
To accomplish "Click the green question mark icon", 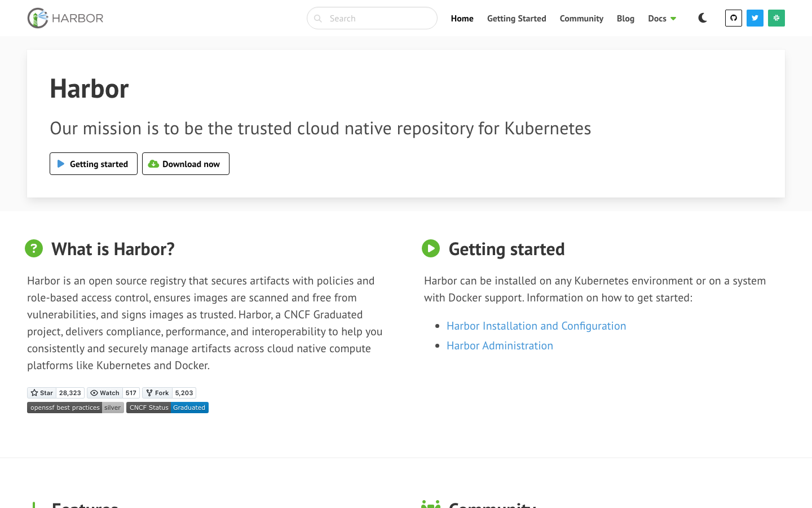I will [x=34, y=248].
